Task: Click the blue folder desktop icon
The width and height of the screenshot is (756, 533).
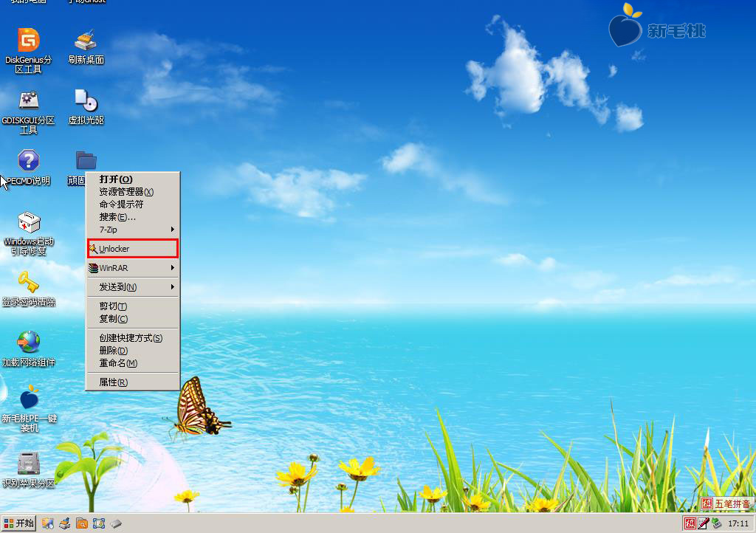Action: click(x=86, y=160)
